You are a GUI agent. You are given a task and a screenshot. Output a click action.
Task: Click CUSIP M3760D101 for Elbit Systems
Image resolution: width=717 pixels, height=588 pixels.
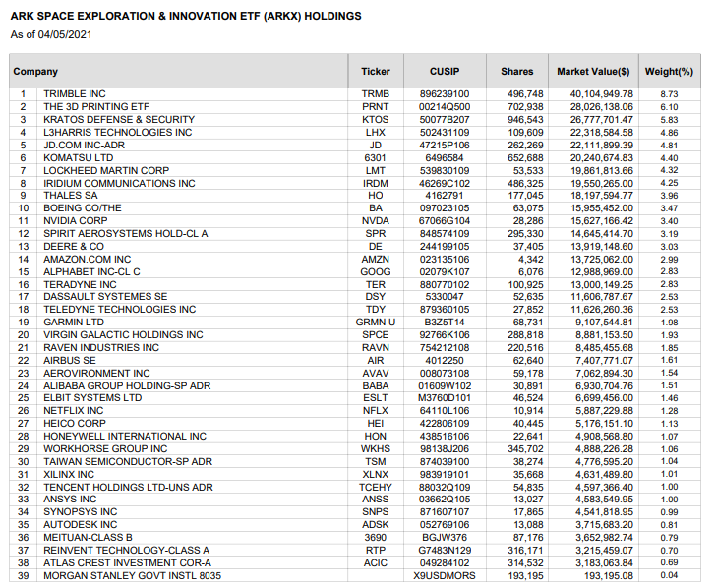click(445, 398)
